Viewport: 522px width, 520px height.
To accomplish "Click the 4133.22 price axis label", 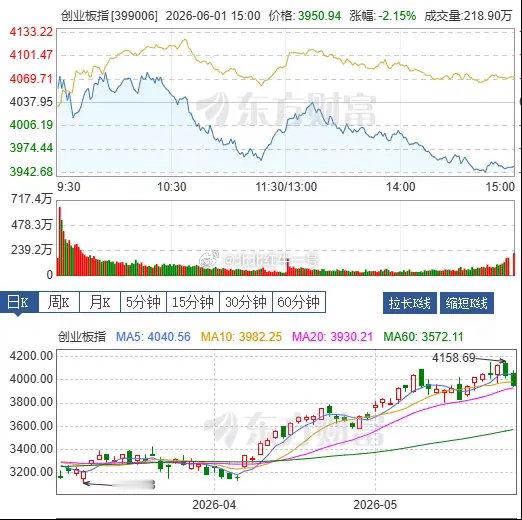I will pyautogui.click(x=31, y=32).
